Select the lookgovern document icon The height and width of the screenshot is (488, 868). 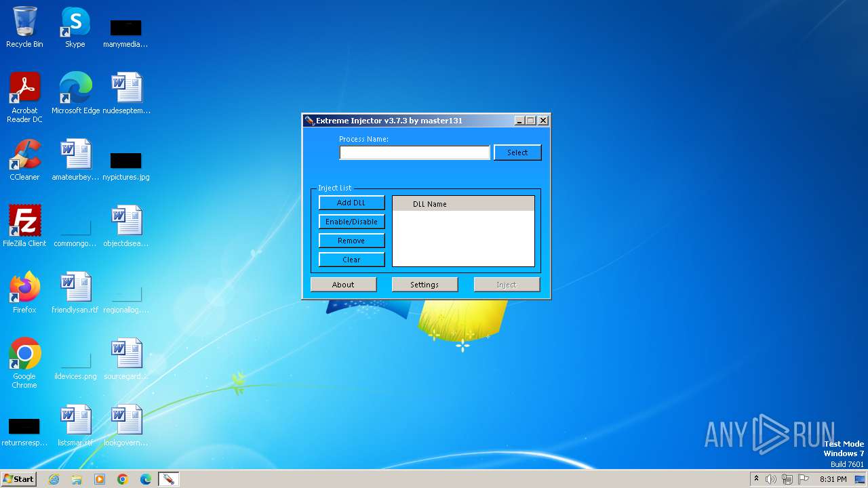coord(126,425)
